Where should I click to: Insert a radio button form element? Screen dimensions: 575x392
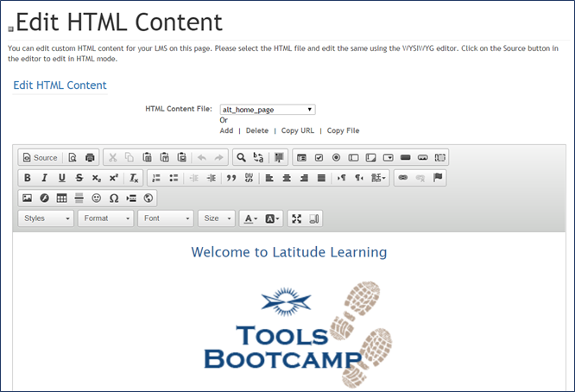pyautogui.click(x=336, y=157)
